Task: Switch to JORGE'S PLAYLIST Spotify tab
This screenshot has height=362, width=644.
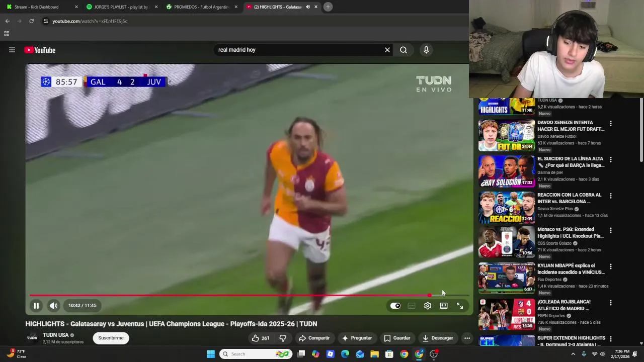Action: click(121, 7)
